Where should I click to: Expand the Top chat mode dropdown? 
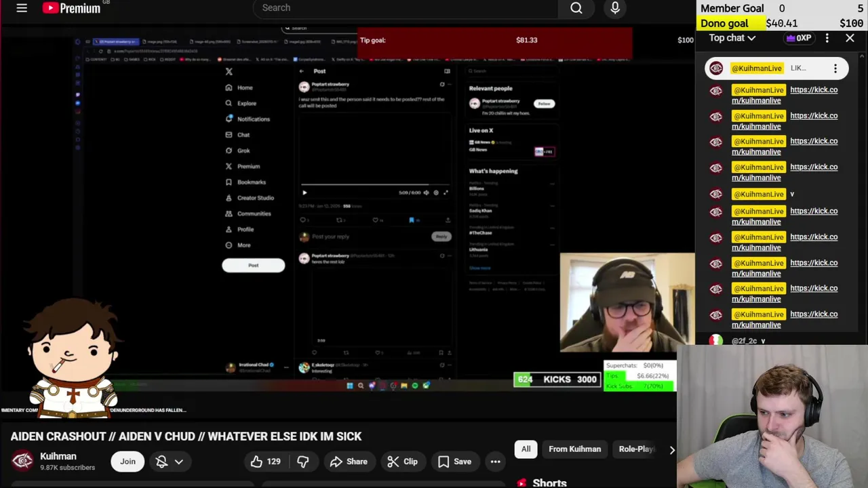coord(732,38)
